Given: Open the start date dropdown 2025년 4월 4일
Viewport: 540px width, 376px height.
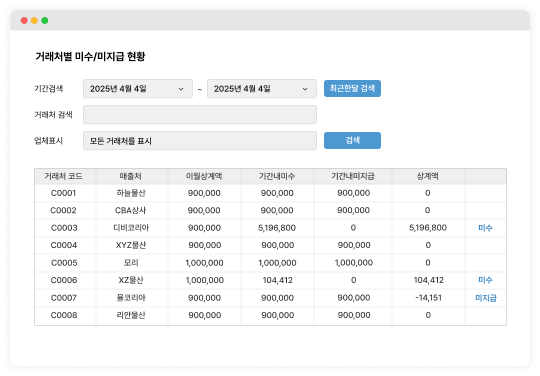Looking at the screenshot, I should pos(138,89).
